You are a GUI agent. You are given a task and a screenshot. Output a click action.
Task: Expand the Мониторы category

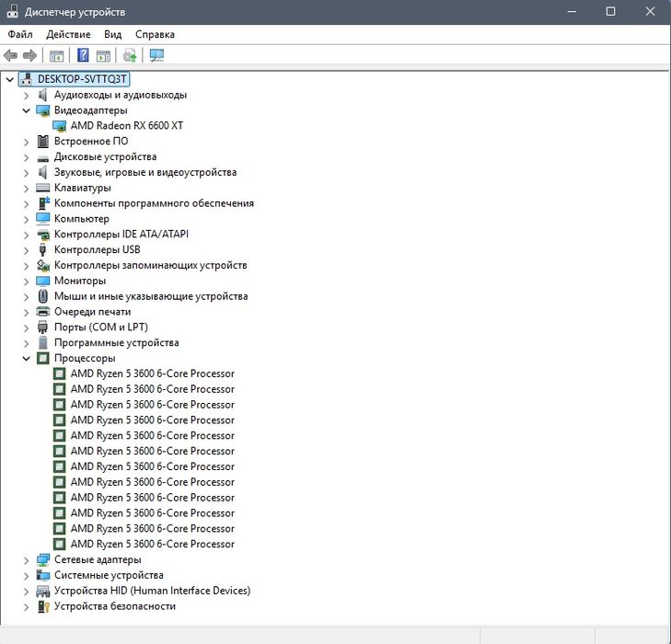pos(26,282)
